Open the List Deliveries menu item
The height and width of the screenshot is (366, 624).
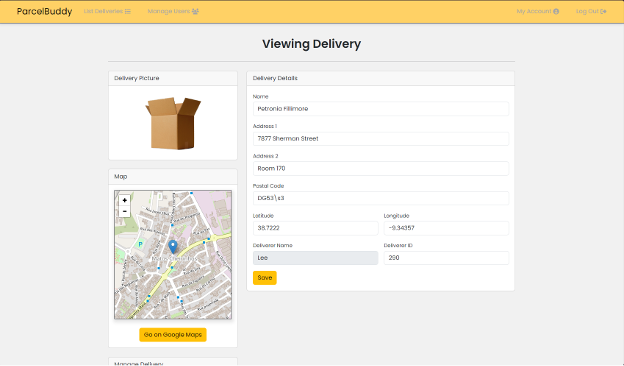(x=107, y=11)
